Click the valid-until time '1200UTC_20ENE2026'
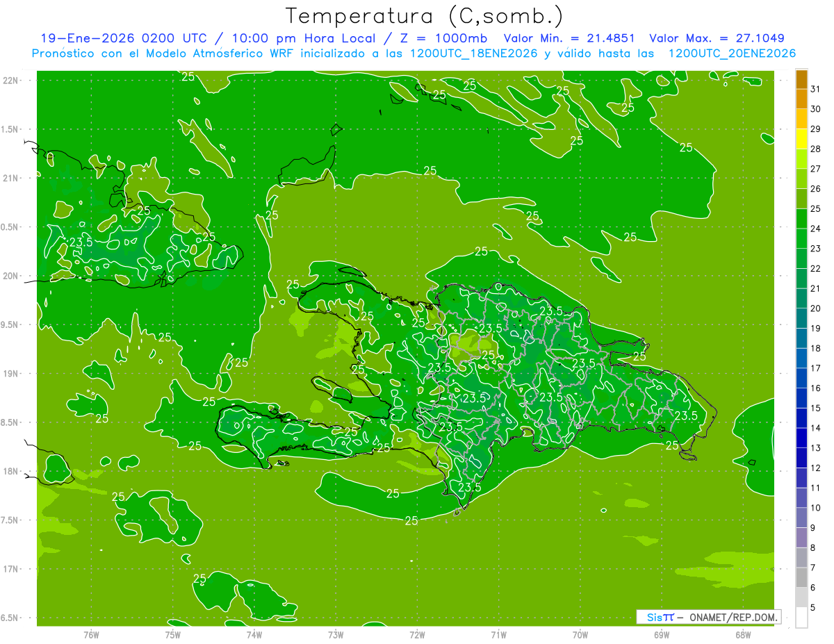The height and width of the screenshot is (644, 834). (x=732, y=53)
